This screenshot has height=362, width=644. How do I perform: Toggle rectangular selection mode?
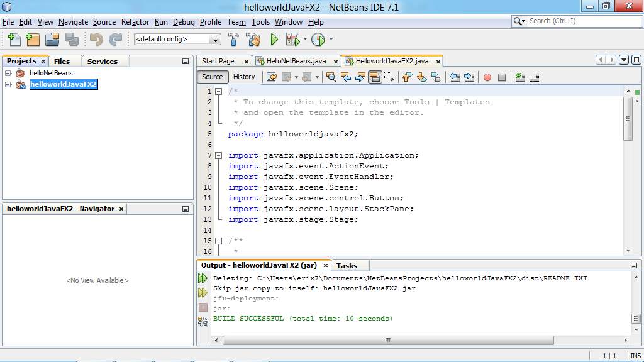click(389, 77)
